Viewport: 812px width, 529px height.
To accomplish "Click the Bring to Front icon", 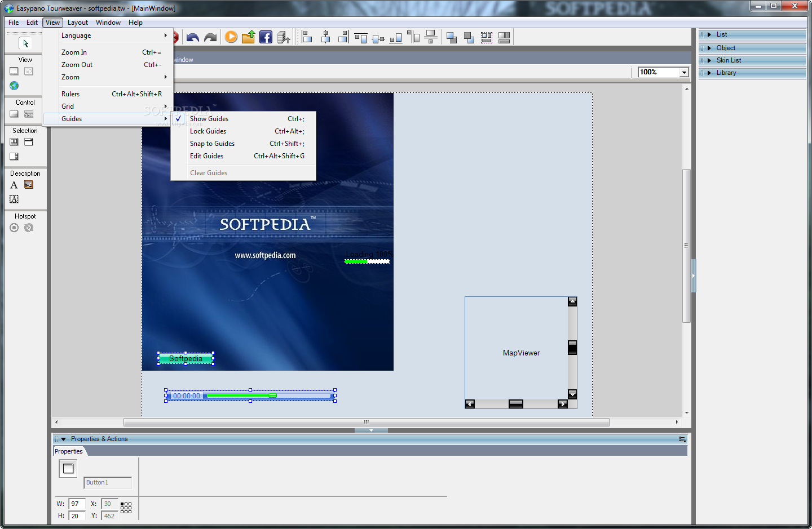I will (452, 38).
